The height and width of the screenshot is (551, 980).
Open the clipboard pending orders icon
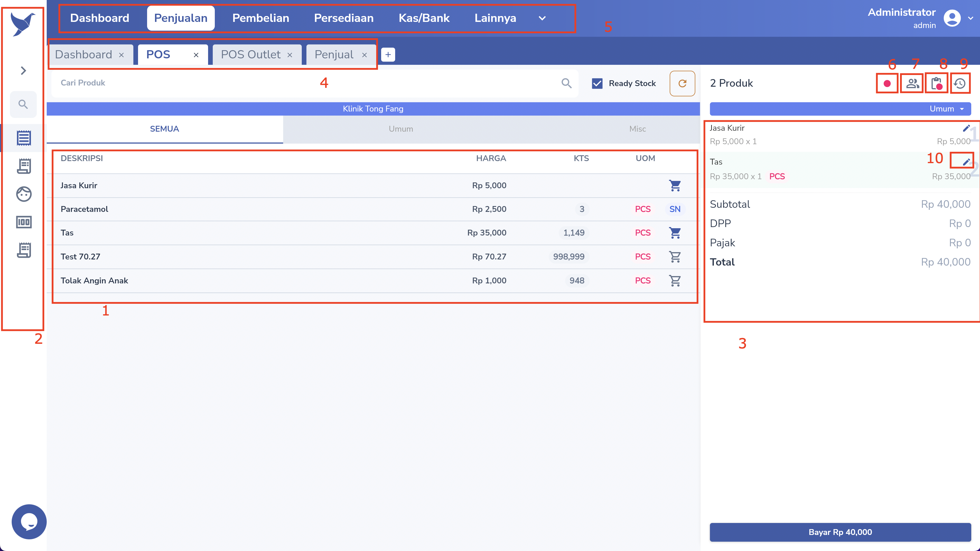[x=937, y=83]
